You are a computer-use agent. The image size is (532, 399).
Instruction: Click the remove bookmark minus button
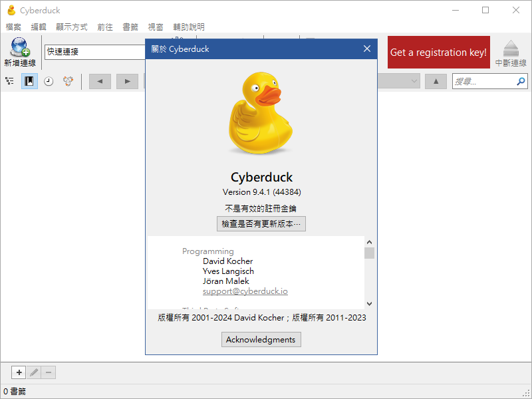coord(48,372)
